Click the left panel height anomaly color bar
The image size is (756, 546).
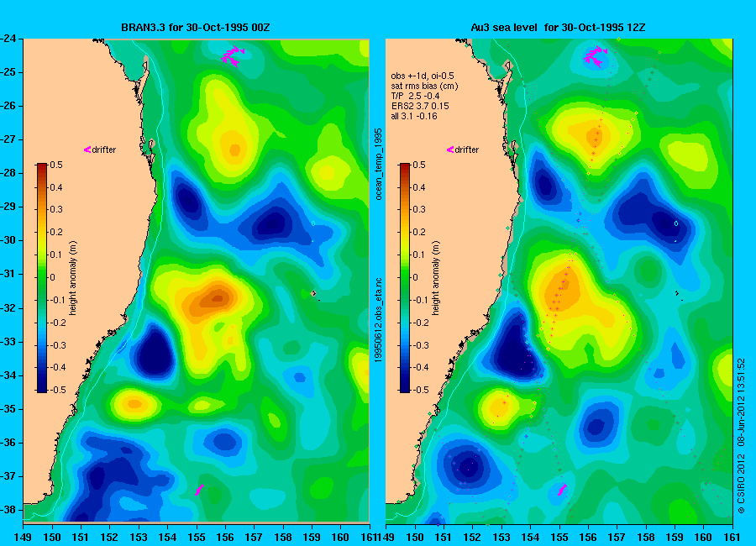(42, 278)
